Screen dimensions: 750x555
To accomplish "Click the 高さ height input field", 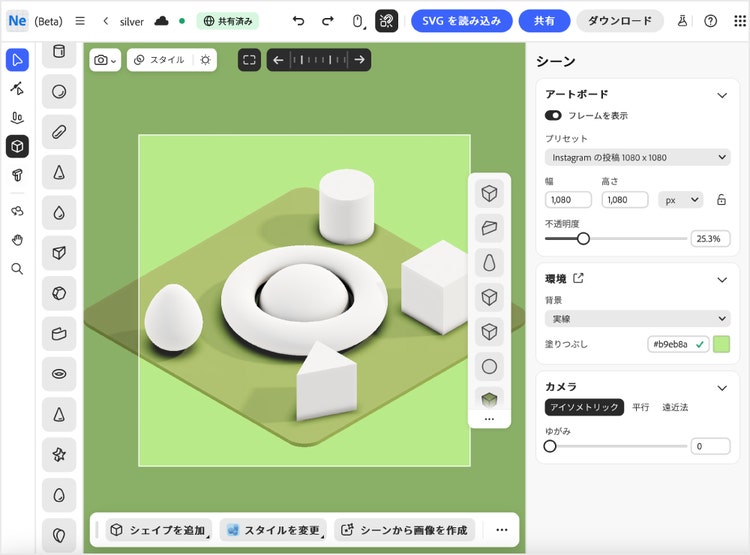I will coord(625,200).
